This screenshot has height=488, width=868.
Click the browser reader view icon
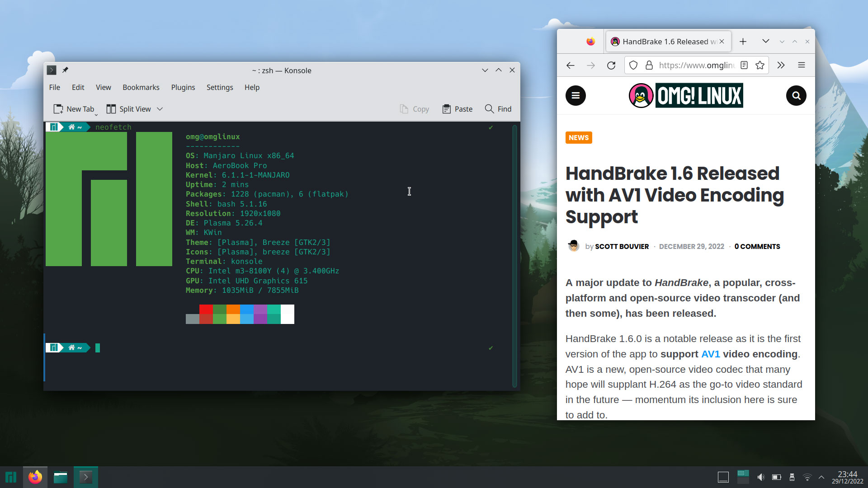[744, 65]
